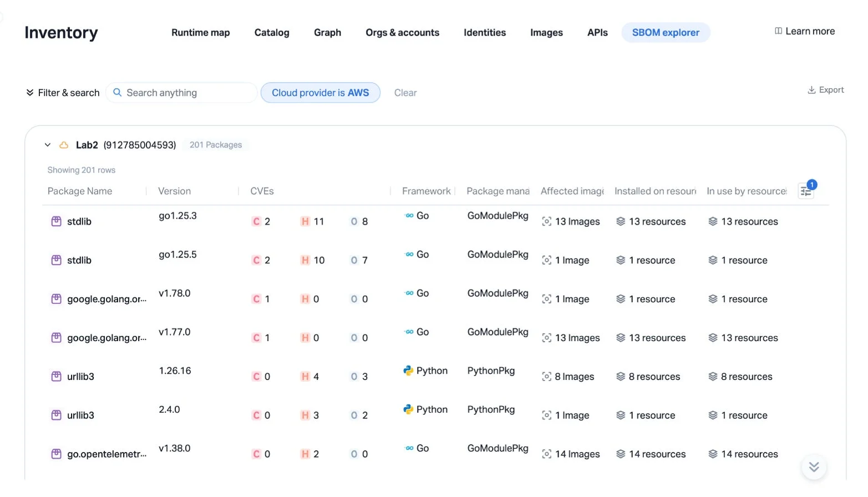The height and width of the screenshot is (497, 868).
Task: Click the magnifier icon in search box
Action: pyautogui.click(x=118, y=93)
